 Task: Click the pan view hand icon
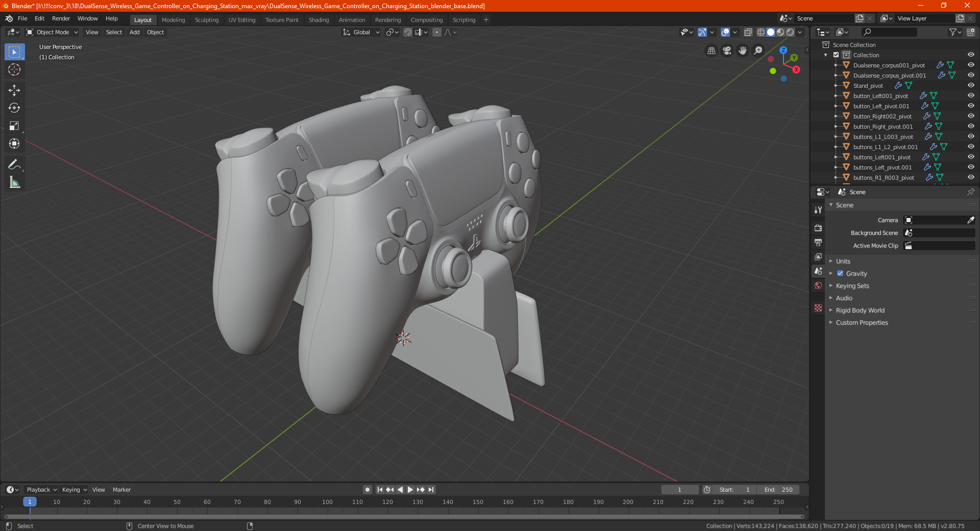743,51
